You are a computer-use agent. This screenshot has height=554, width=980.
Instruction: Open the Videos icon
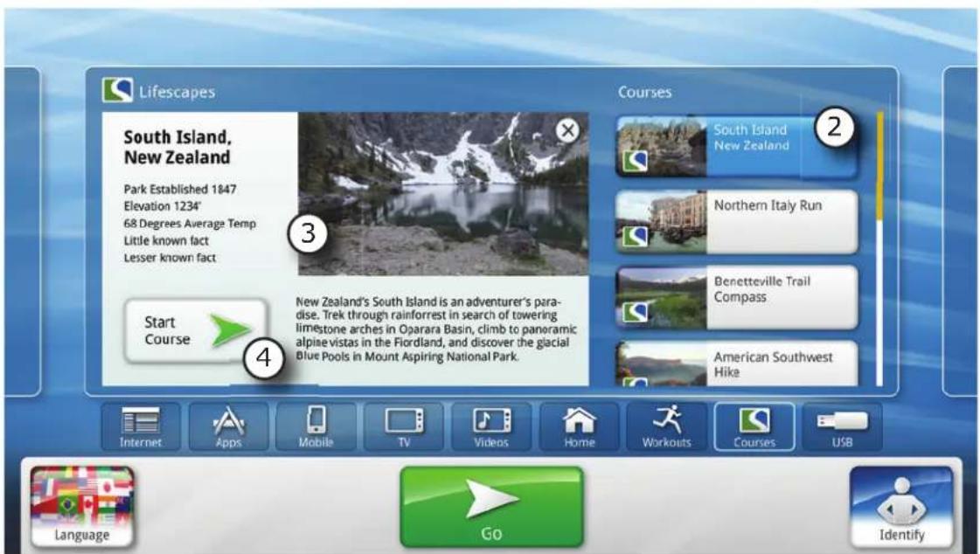pos(491,427)
